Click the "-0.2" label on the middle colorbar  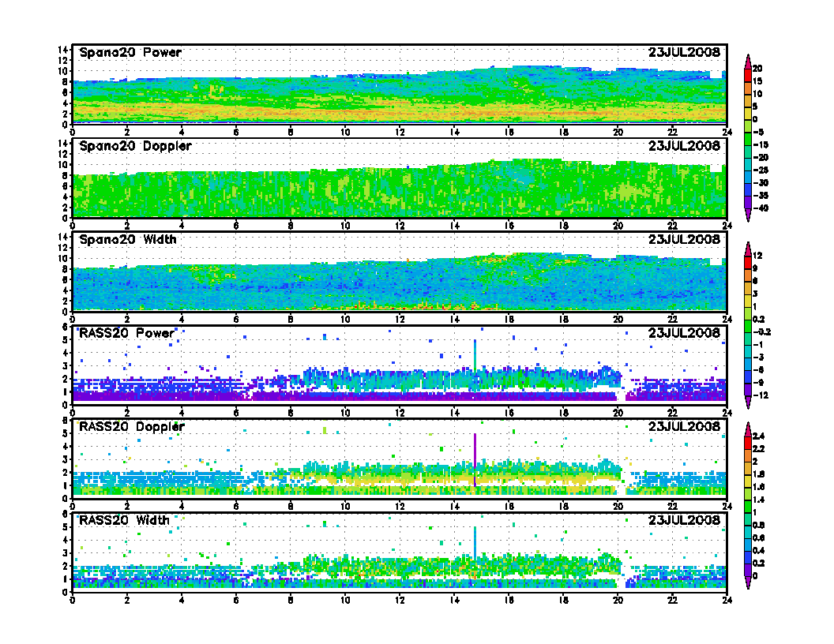coord(761,332)
